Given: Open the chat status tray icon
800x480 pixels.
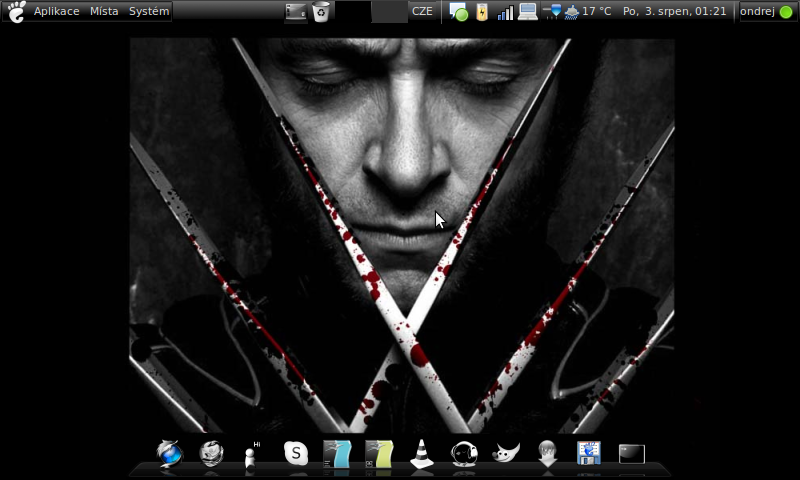Looking at the screenshot, I should [458, 12].
